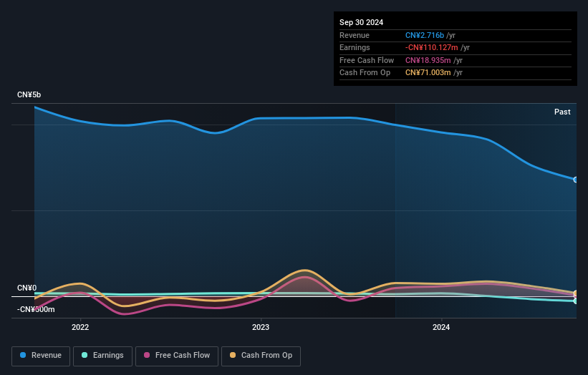Click the CN¥0 y-axis label
Screen dimensions: 588x375
click(27, 288)
